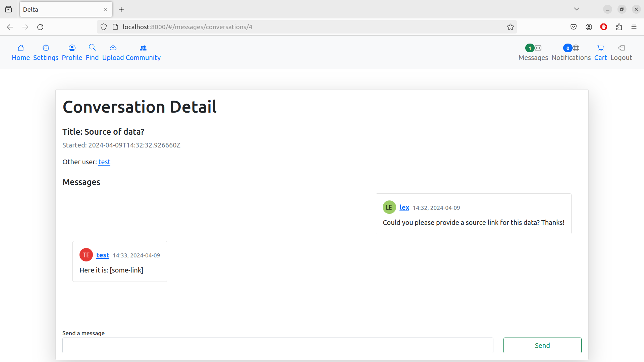
Task: Open Notifications globe icon
Action: [576, 48]
